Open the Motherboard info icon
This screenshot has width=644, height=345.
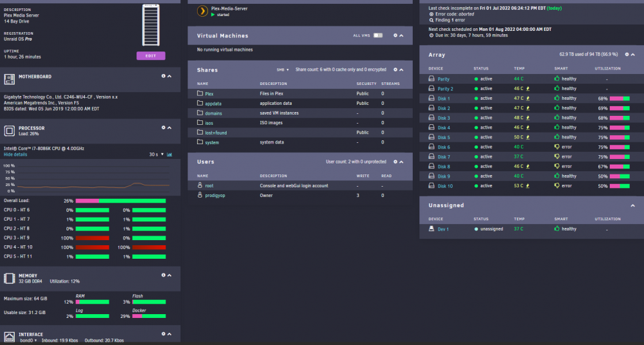(x=164, y=76)
